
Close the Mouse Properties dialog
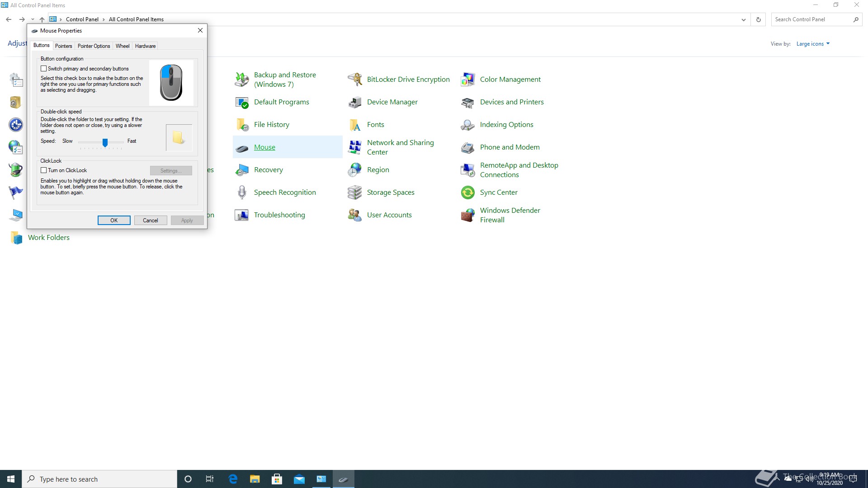pos(200,30)
